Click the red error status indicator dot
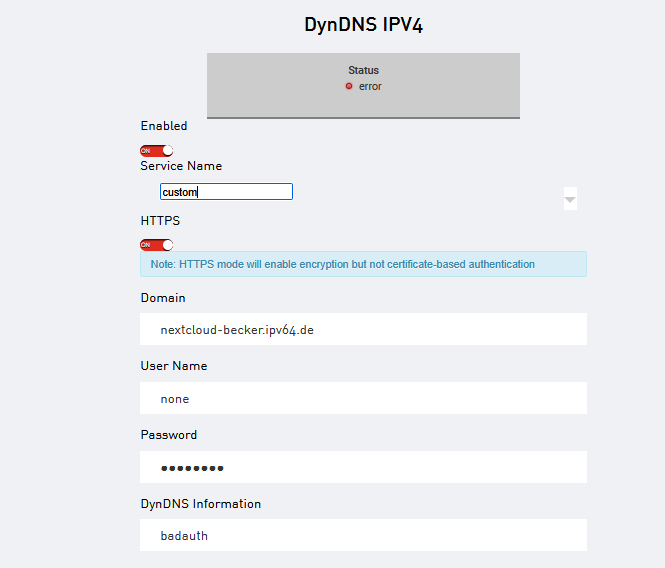The height and width of the screenshot is (568, 665). (349, 87)
